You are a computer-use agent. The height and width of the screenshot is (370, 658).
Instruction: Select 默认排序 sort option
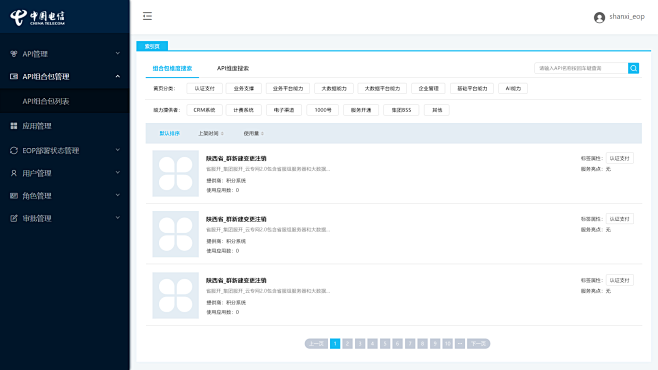[170, 133]
